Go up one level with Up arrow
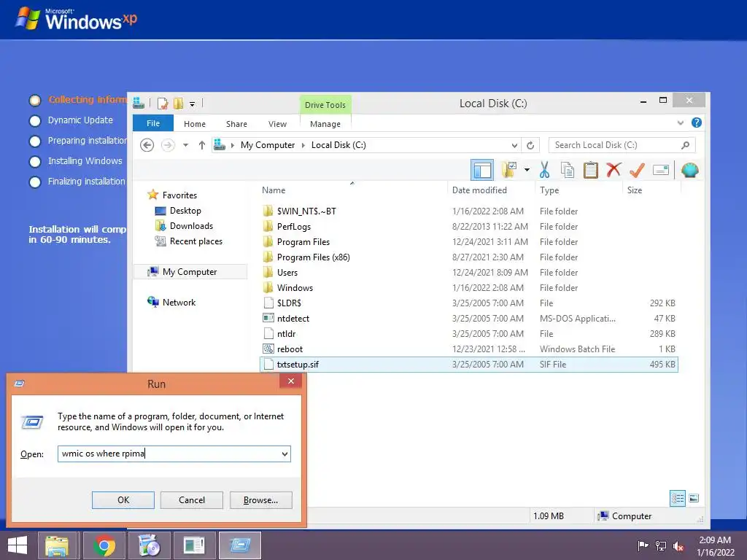Viewport: 747px width, 560px height. (202, 145)
